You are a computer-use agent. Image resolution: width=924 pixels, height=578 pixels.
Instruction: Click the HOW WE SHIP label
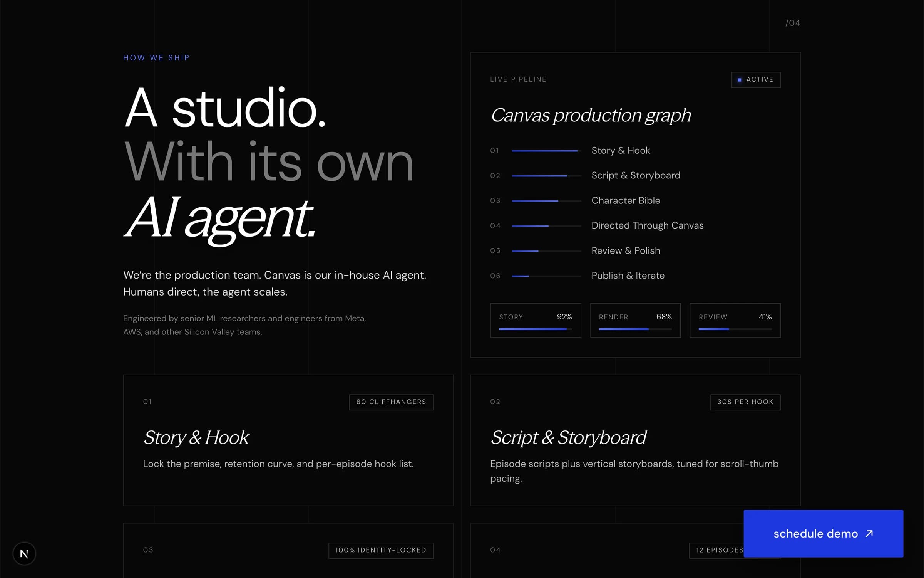pyautogui.click(x=156, y=58)
